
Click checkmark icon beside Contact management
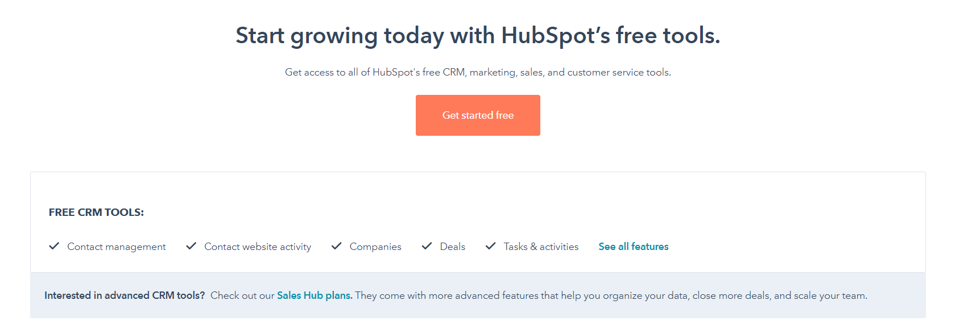coord(54,246)
